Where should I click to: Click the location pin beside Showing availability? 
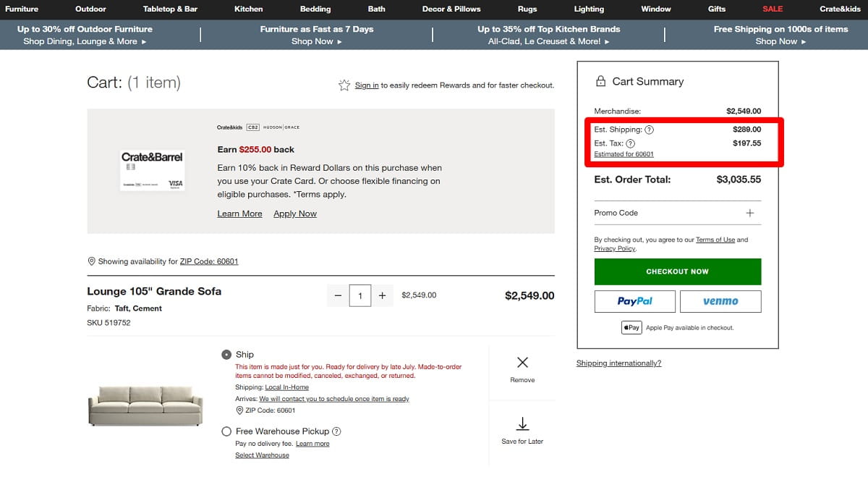click(x=91, y=261)
